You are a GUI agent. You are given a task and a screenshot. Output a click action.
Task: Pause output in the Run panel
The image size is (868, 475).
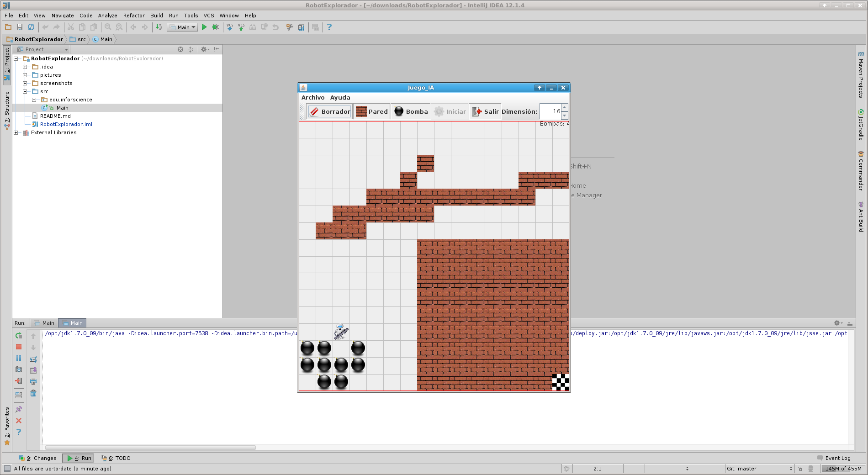(x=19, y=359)
